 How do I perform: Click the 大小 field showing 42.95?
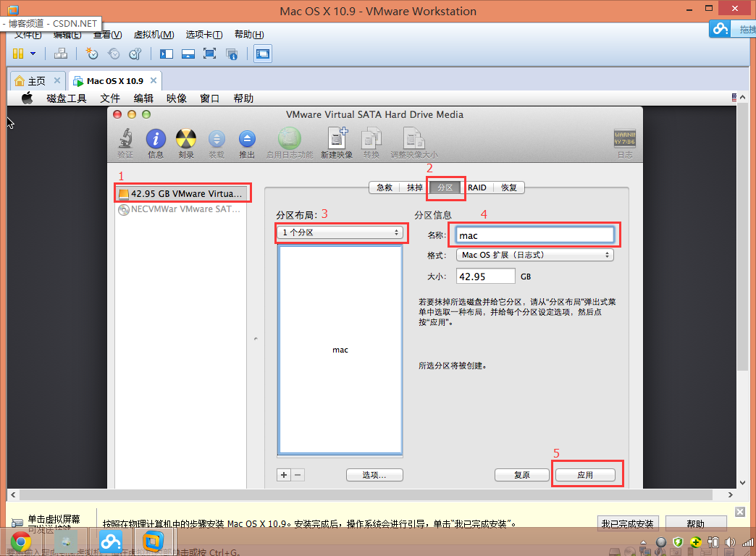[x=485, y=277]
